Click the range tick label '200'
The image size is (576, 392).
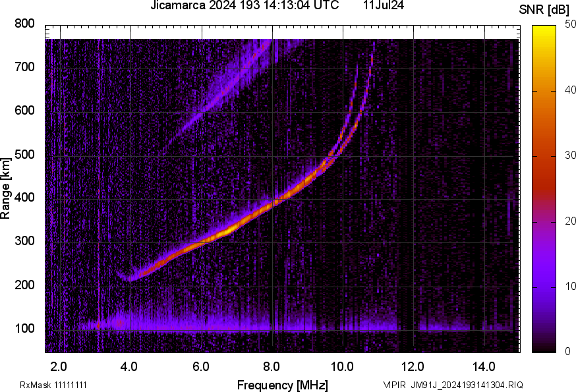(24, 285)
